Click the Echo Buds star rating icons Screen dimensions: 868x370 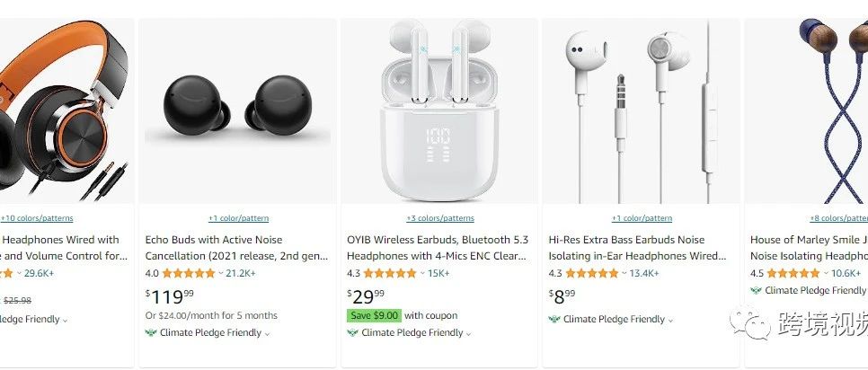(188, 273)
